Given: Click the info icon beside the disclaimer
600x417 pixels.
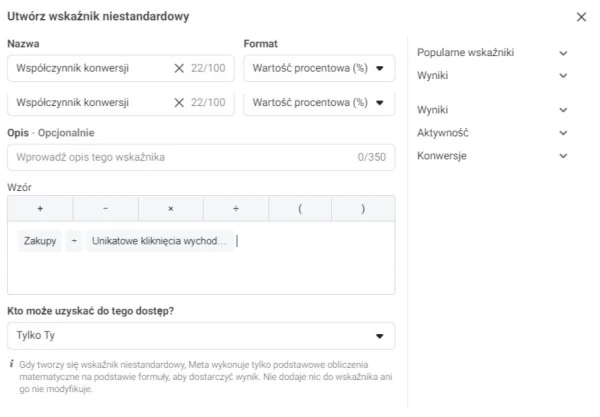Looking at the screenshot, I should pos(11,365).
